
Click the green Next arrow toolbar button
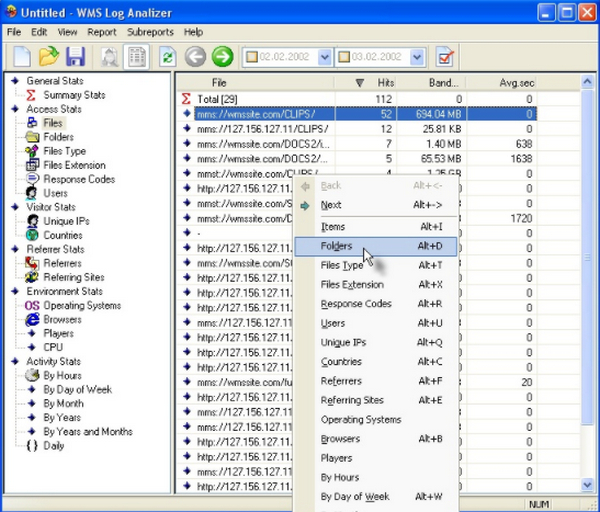222,57
